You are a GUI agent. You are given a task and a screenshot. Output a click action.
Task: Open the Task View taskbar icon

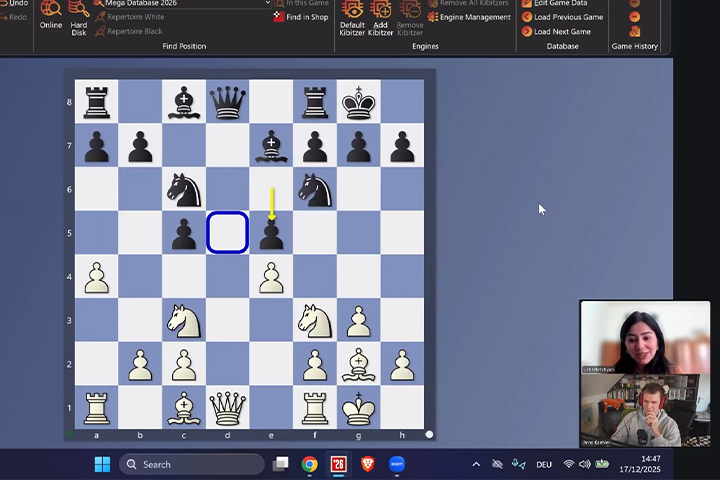[x=281, y=464]
